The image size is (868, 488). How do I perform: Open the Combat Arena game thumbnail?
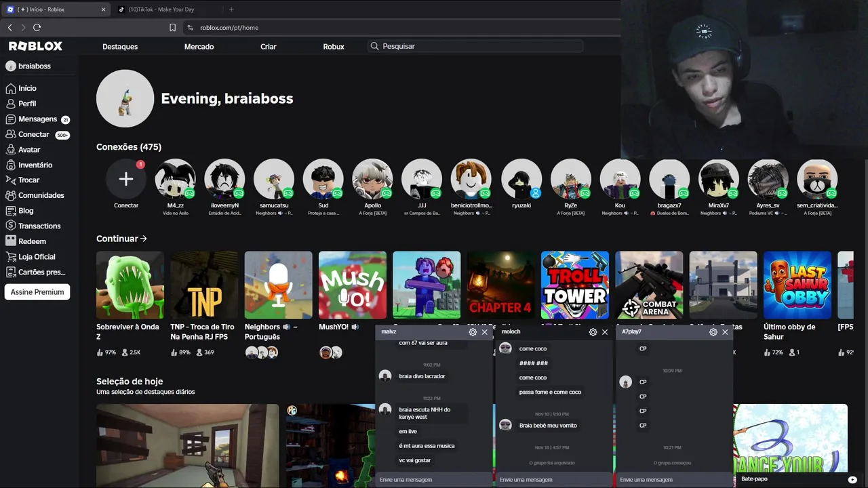[x=649, y=285]
